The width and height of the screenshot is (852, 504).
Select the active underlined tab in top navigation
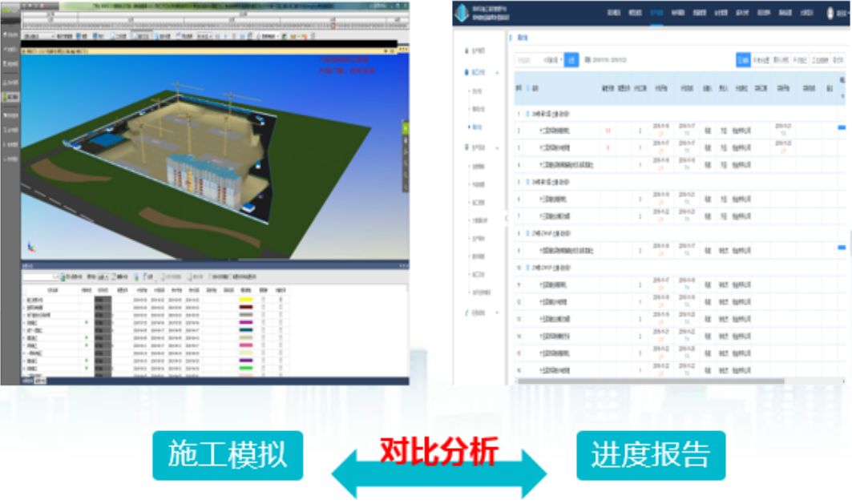(x=656, y=14)
